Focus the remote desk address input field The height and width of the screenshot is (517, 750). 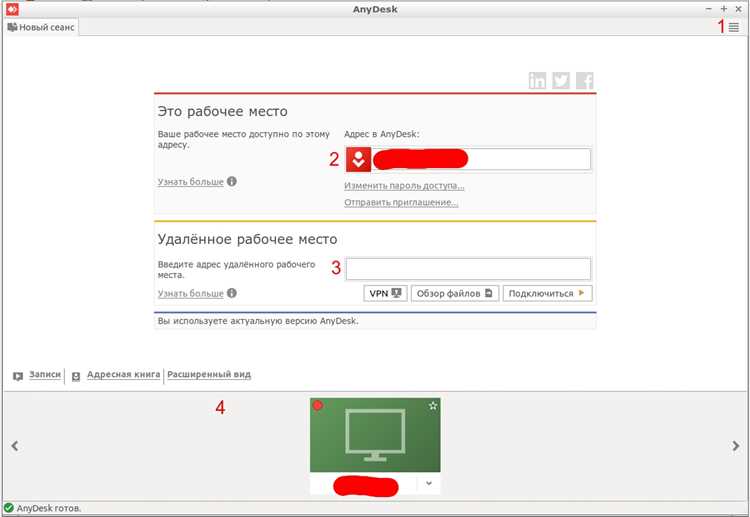[468, 268]
